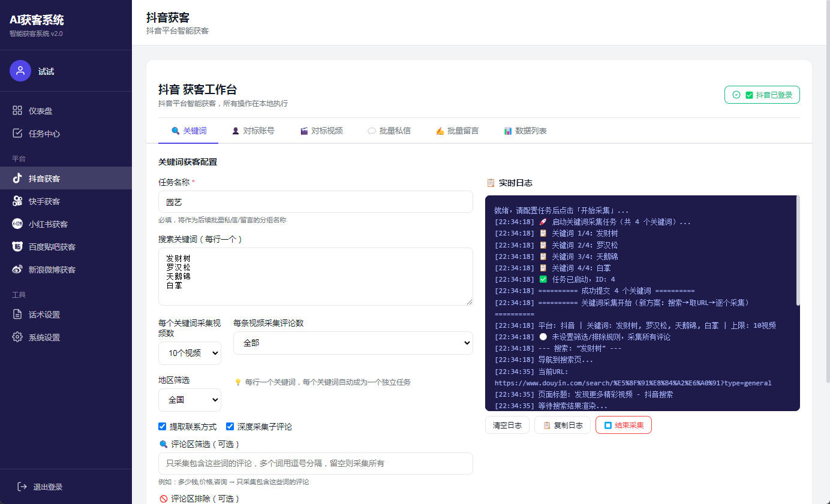Click the 任务中心 checklist icon
The width and height of the screenshot is (830, 504).
click(17, 134)
